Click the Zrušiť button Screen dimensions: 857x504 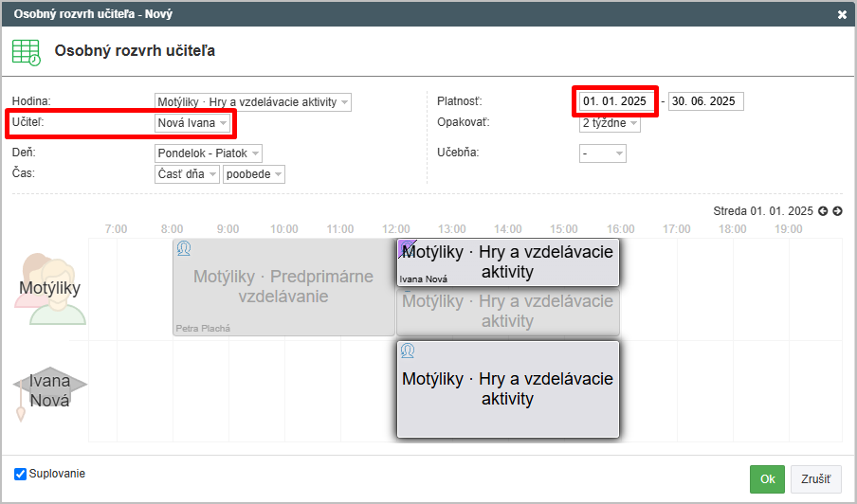tap(816, 478)
